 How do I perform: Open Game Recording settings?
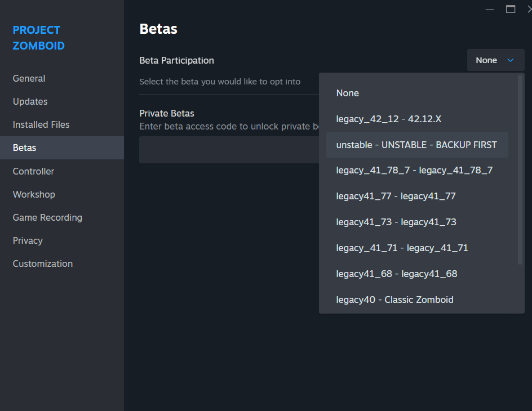coord(47,217)
